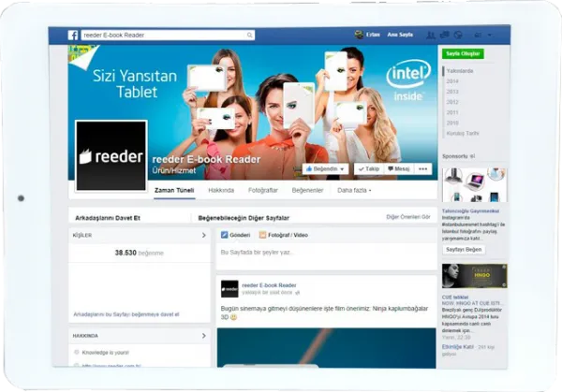Switch to Zaman Tüneli tab
Viewport: 562px width, 392px height.
coord(174,190)
